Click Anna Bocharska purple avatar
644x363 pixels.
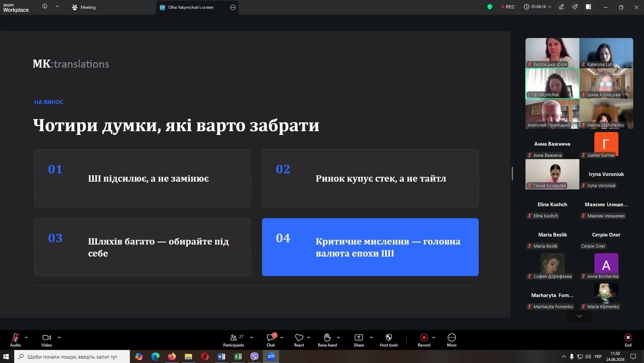click(606, 265)
